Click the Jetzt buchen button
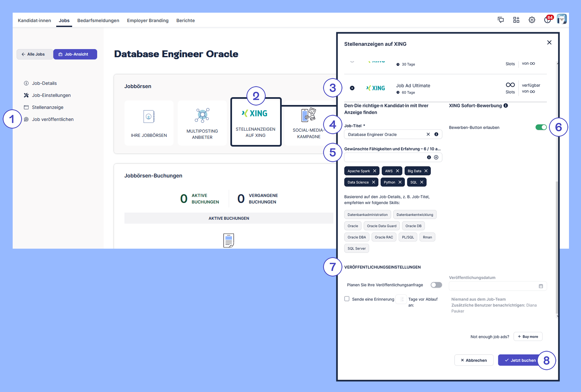The width and height of the screenshot is (581, 392). pyautogui.click(x=520, y=360)
